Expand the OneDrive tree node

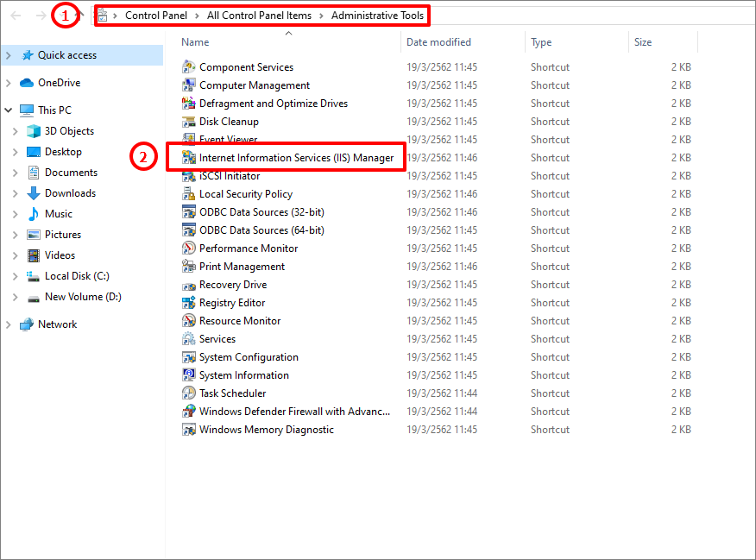pyautogui.click(x=8, y=83)
